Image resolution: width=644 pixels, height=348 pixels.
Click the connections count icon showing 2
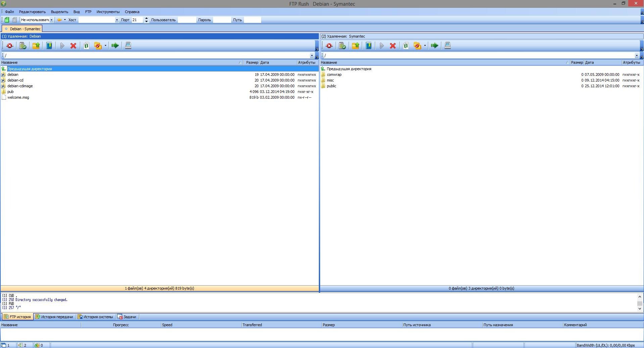(x=20, y=345)
